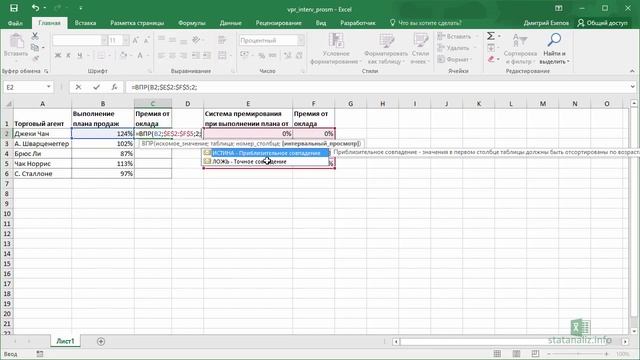Switch to Рецензирование tab
The height and width of the screenshot is (360, 640).
coord(278,23)
